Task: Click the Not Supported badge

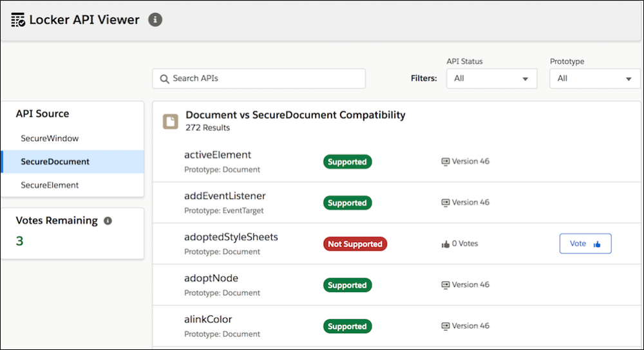Action: [x=355, y=244]
